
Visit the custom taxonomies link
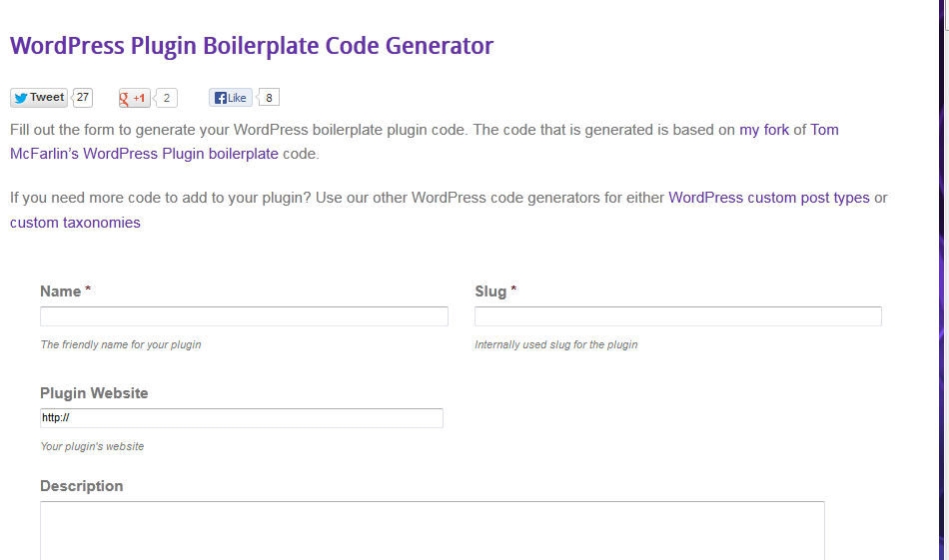tap(75, 223)
